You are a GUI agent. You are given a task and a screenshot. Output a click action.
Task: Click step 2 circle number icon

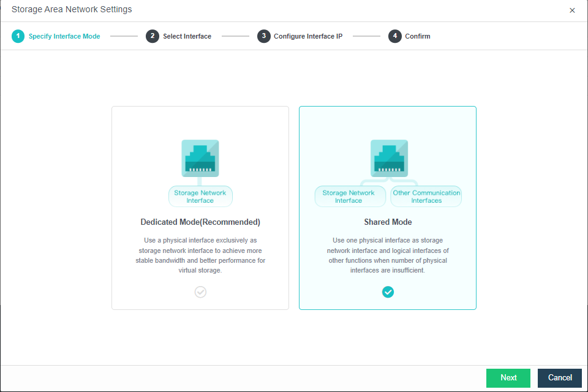pyautogui.click(x=152, y=36)
